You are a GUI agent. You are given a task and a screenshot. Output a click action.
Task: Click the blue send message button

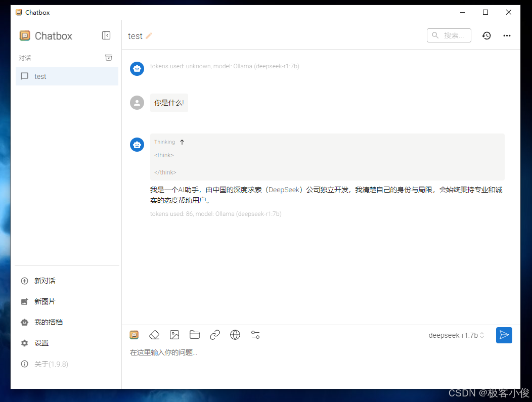504,335
